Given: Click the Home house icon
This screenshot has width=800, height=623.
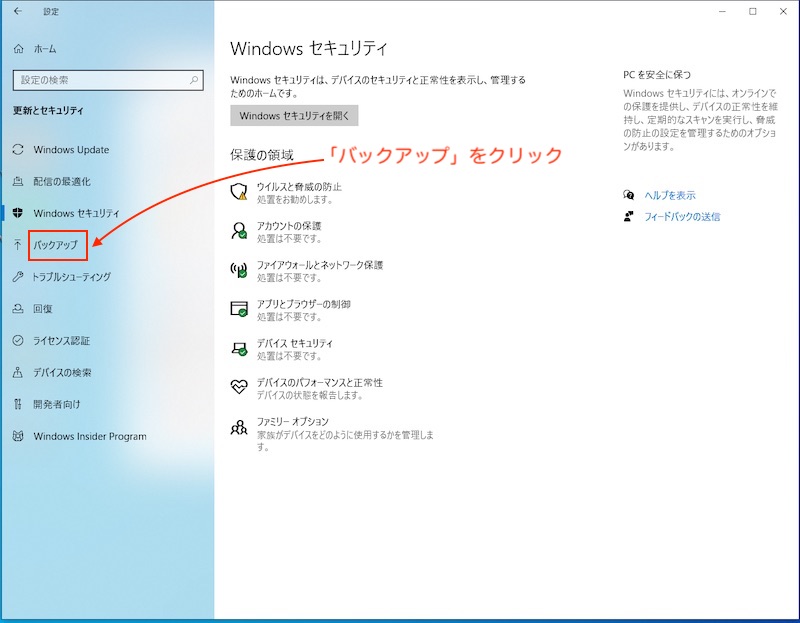Looking at the screenshot, I should point(18,49).
